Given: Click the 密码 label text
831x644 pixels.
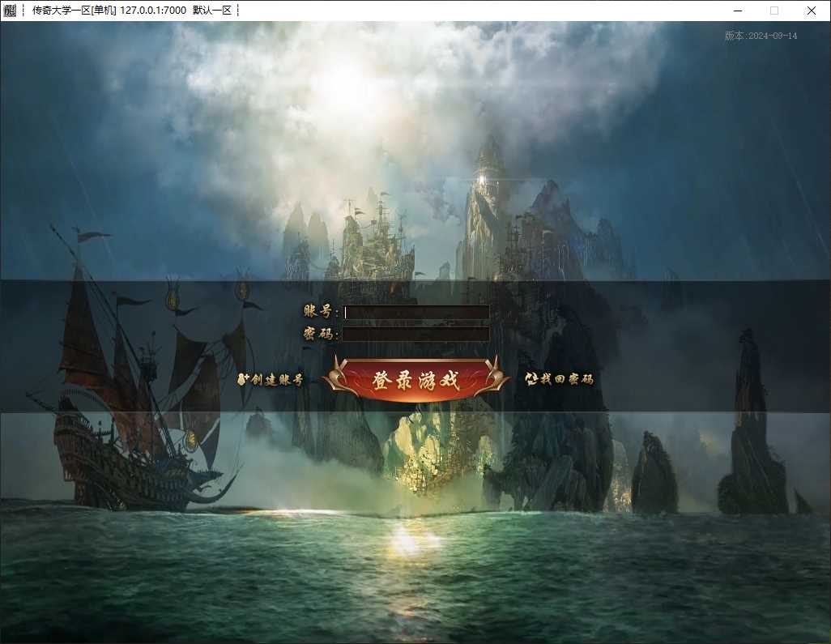Looking at the screenshot, I should tap(318, 334).
